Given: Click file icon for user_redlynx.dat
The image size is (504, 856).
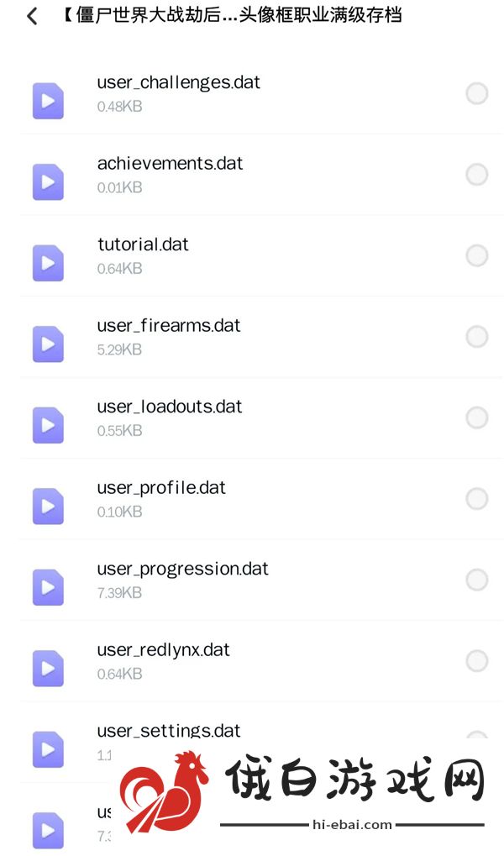Looking at the screenshot, I should 48,668.
